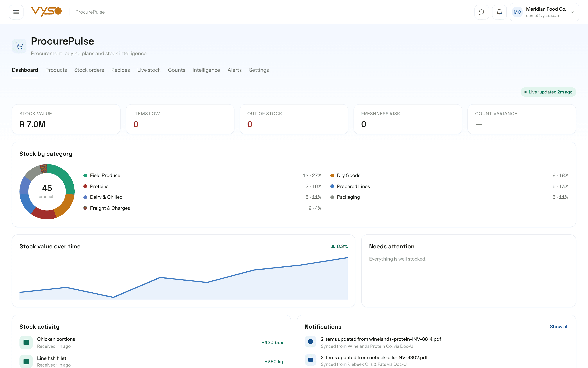Select the Dry Goods category label
Image resolution: width=588 pixels, height=368 pixels.
348,176
